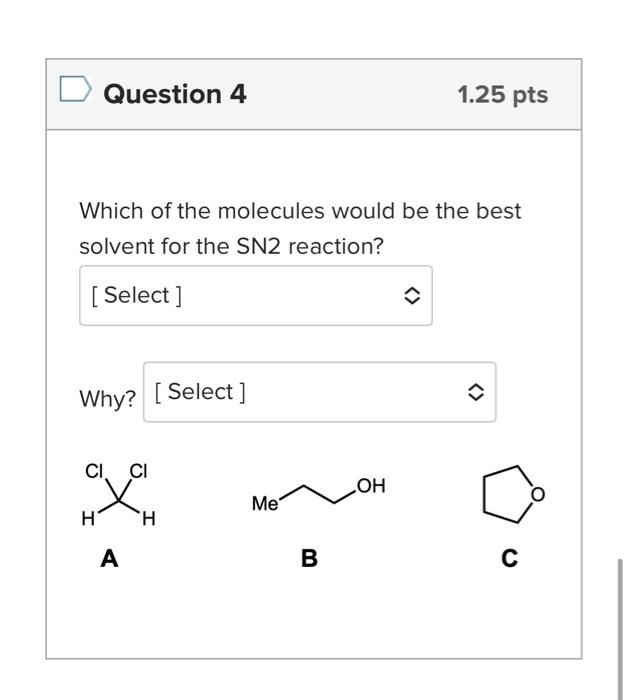Screen dimensions: 628x700
Task: Click the tetrahydrofuran ring structure labeled C
Action: point(514,494)
